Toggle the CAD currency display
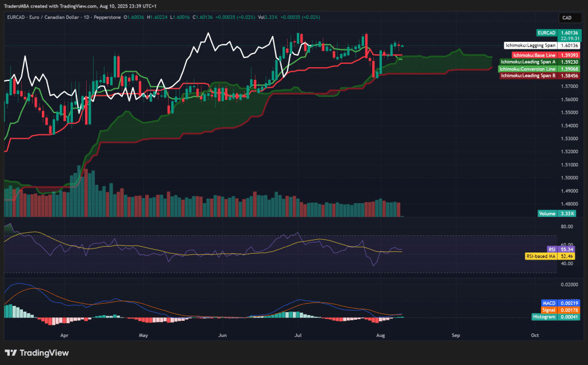The image size is (588, 365). point(569,18)
